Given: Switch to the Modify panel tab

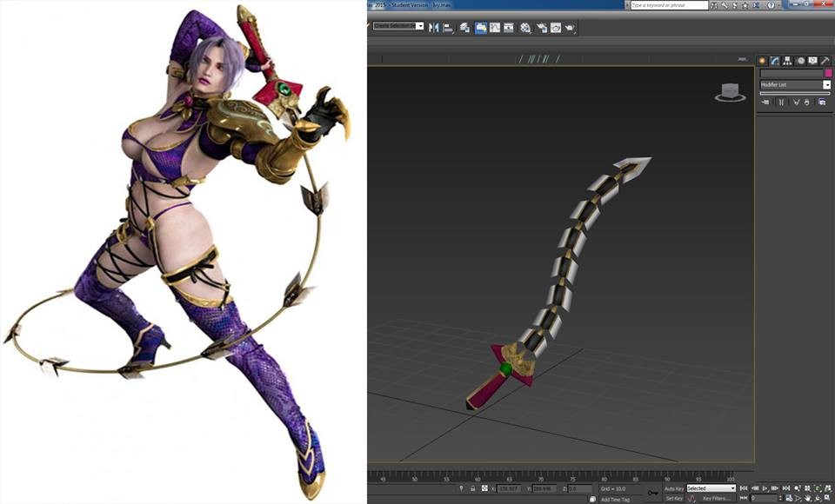Looking at the screenshot, I should point(775,61).
